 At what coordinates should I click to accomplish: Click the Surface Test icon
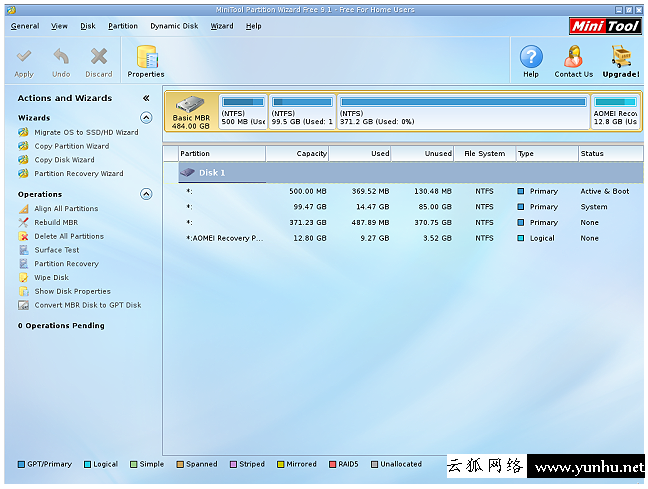click(24, 250)
